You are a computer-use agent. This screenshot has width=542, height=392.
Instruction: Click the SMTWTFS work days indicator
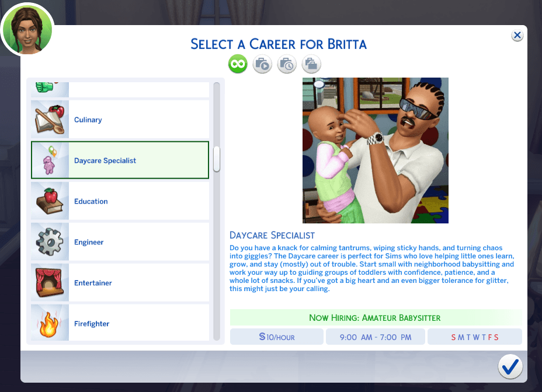point(475,337)
